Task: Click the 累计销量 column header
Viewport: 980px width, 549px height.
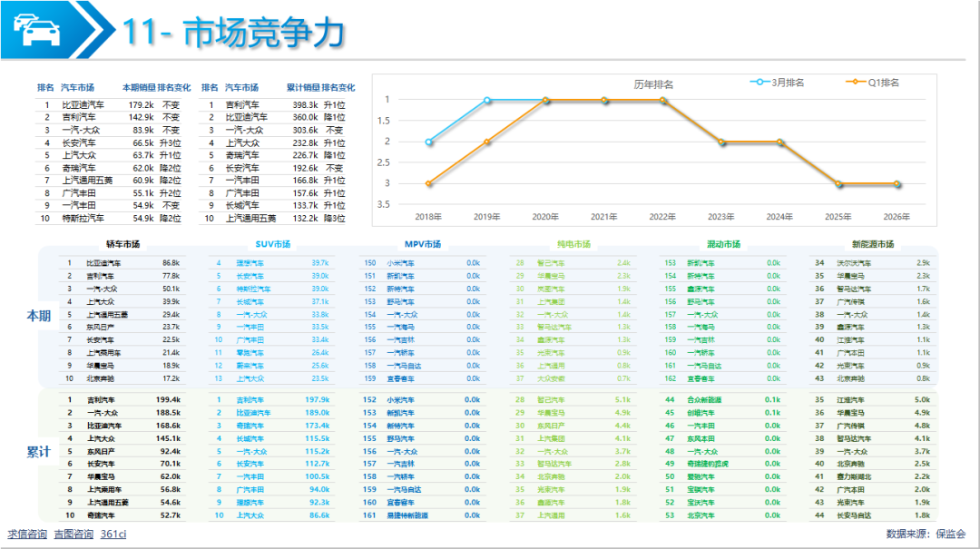Action: (303, 87)
